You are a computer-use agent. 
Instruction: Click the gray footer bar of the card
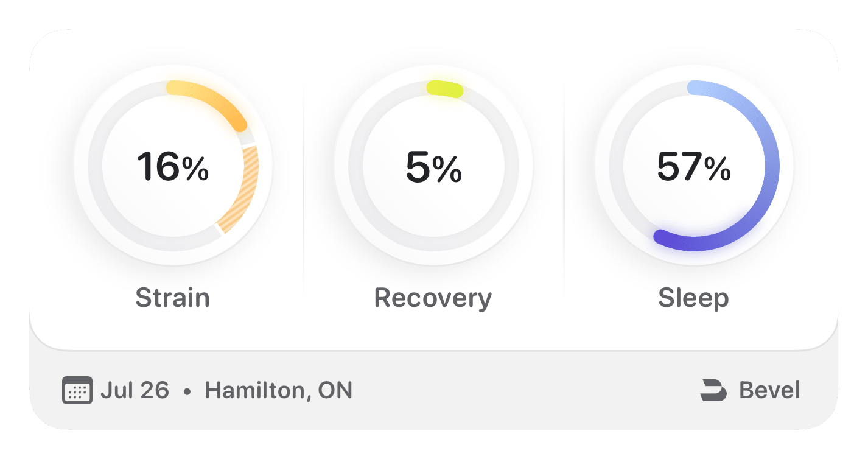tap(433, 390)
